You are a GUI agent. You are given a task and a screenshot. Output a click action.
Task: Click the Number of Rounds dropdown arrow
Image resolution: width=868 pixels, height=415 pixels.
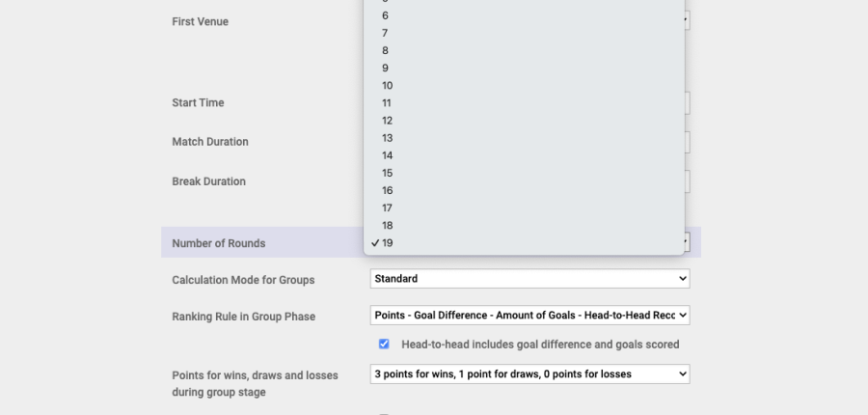686,242
